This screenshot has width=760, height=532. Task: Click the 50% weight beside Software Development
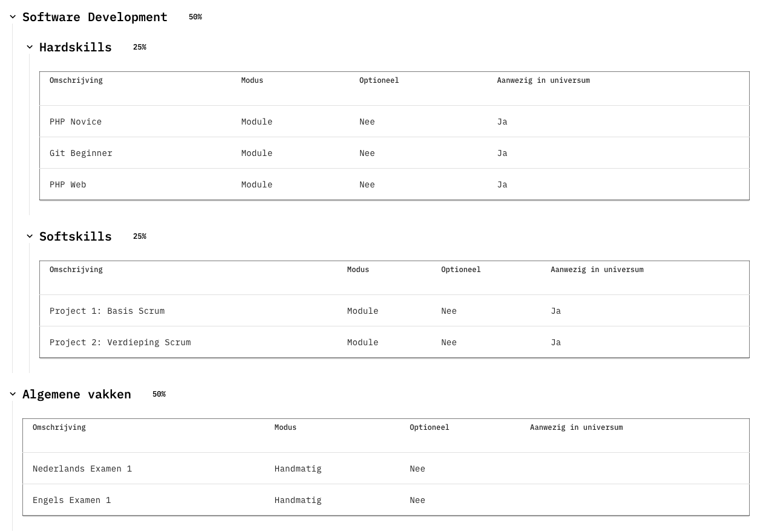pyautogui.click(x=195, y=17)
